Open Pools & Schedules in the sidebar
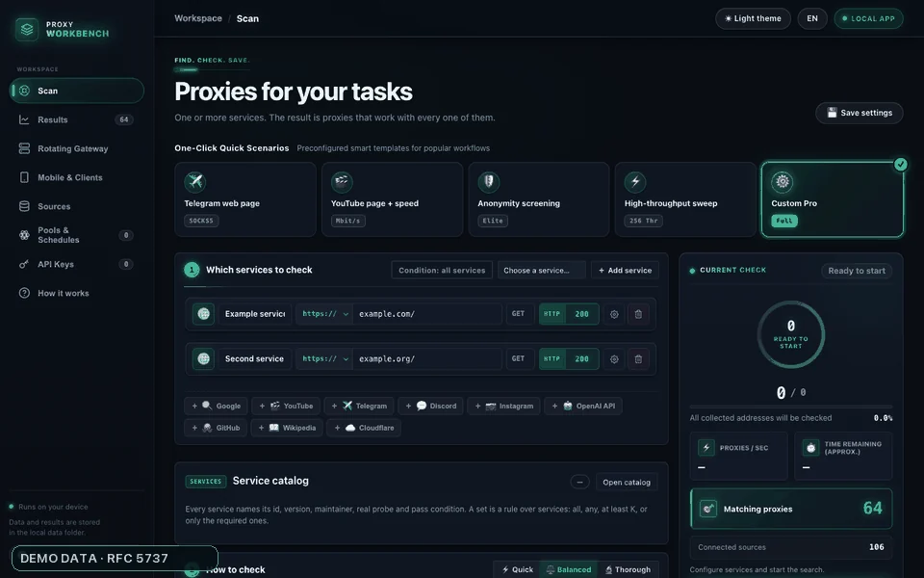Viewport: 924px width, 578px height. 77,235
